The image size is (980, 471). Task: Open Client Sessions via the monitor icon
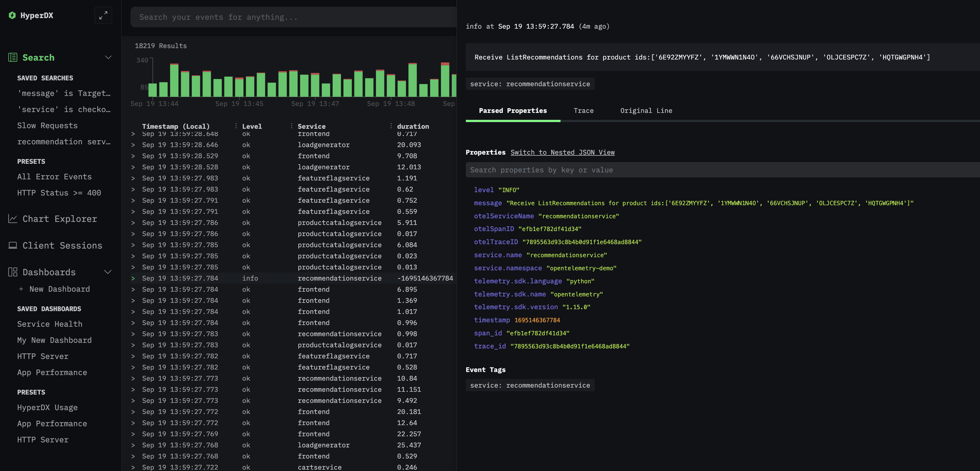(12, 245)
